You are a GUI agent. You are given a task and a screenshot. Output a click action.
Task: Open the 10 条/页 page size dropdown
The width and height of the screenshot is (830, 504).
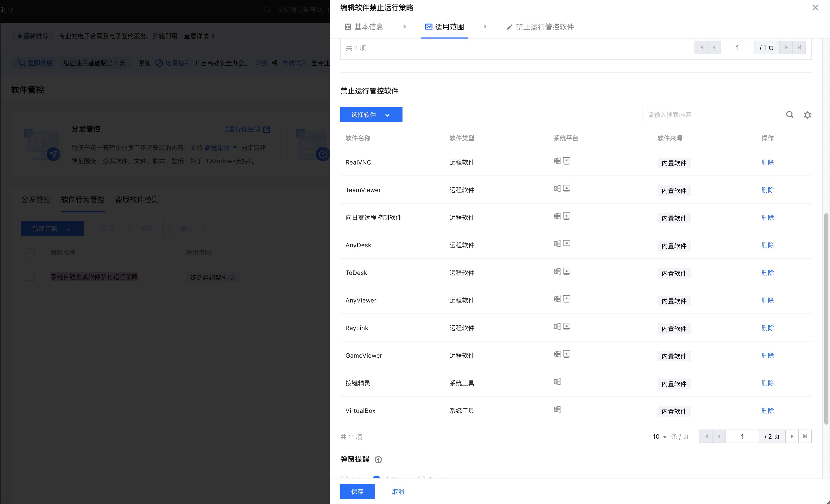660,437
